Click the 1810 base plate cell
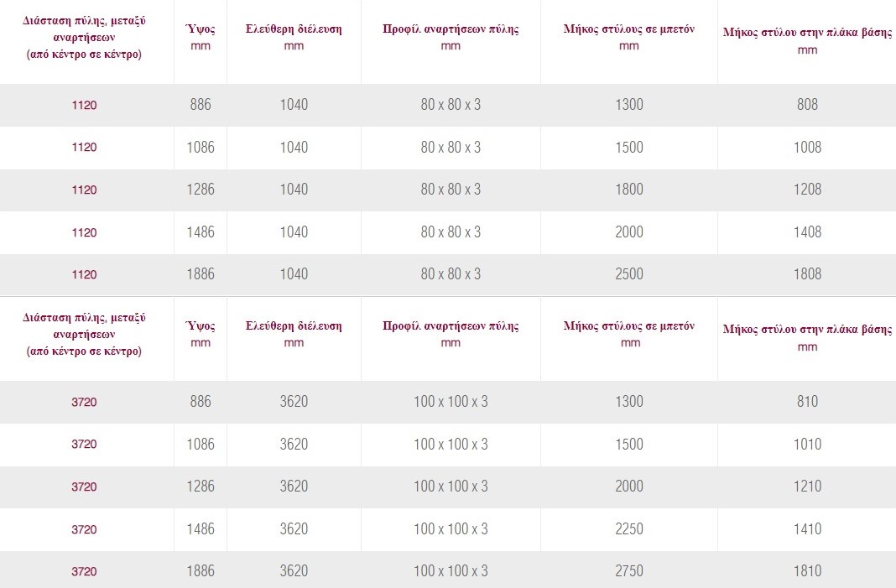Screen dimensions: 896x588 pyautogui.click(x=807, y=571)
